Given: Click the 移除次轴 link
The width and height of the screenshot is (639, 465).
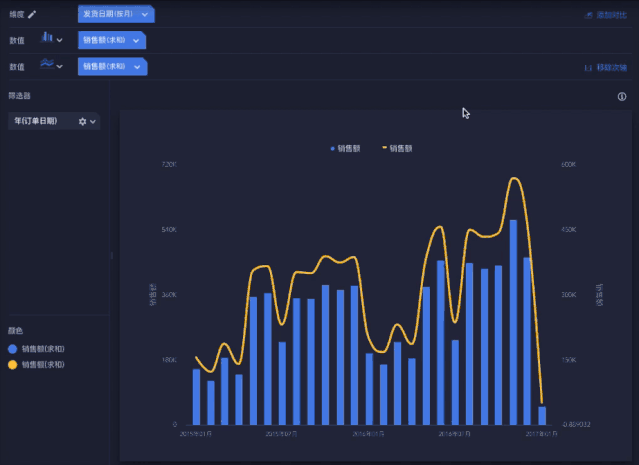Looking at the screenshot, I should 611,68.
